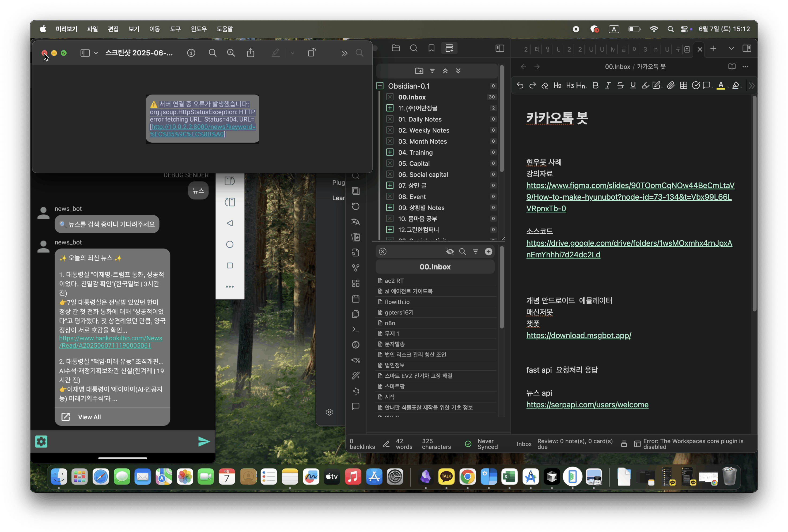
Task: Open download.msgbot.app link
Action: [x=578, y=335]
